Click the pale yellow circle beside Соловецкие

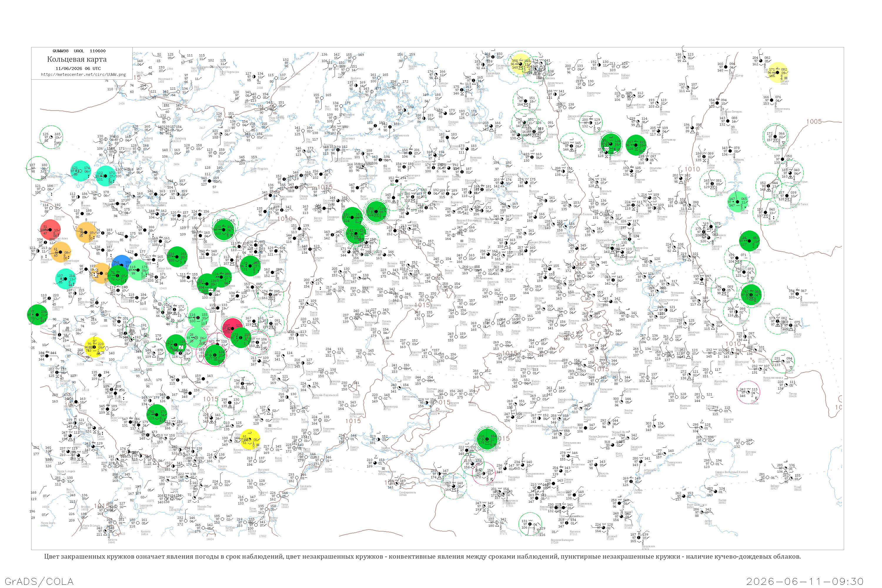(521, 64)
